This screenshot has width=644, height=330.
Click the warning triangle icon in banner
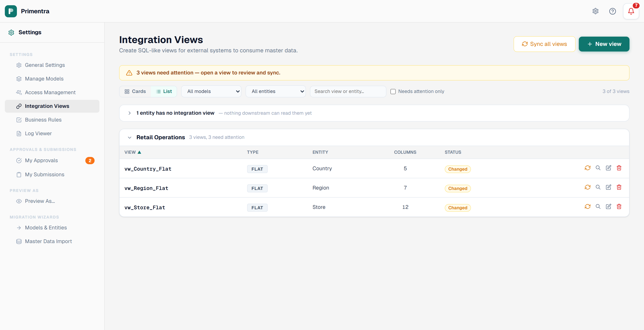(x=129, y=73)
